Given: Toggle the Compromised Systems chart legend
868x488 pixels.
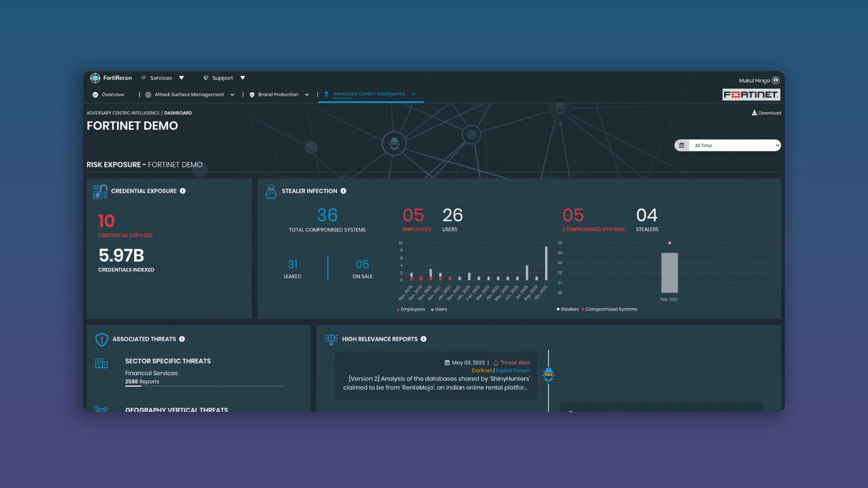Looking at the screenshot, I should coord(609,310).
